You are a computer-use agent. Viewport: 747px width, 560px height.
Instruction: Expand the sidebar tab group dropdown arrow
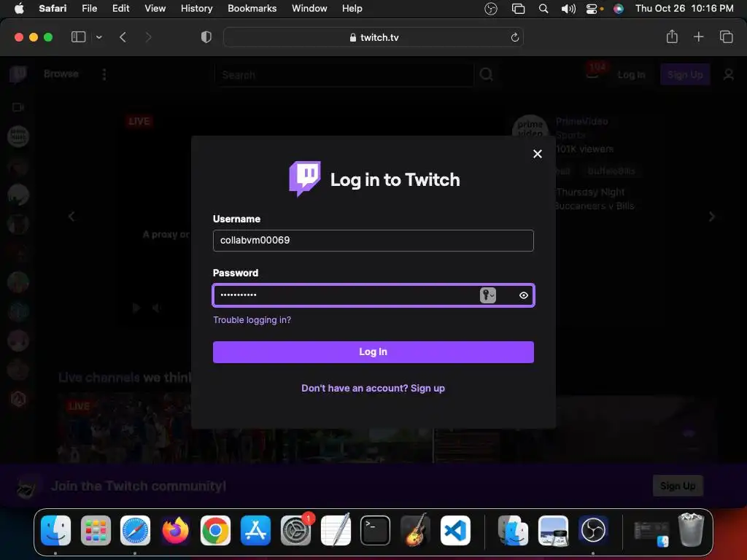[x=98, y=37]
